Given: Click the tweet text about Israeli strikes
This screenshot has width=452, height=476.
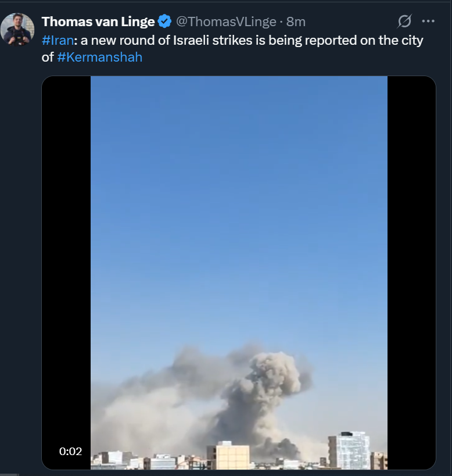Looking at the screenshot, I should click(x=232, y=49).
